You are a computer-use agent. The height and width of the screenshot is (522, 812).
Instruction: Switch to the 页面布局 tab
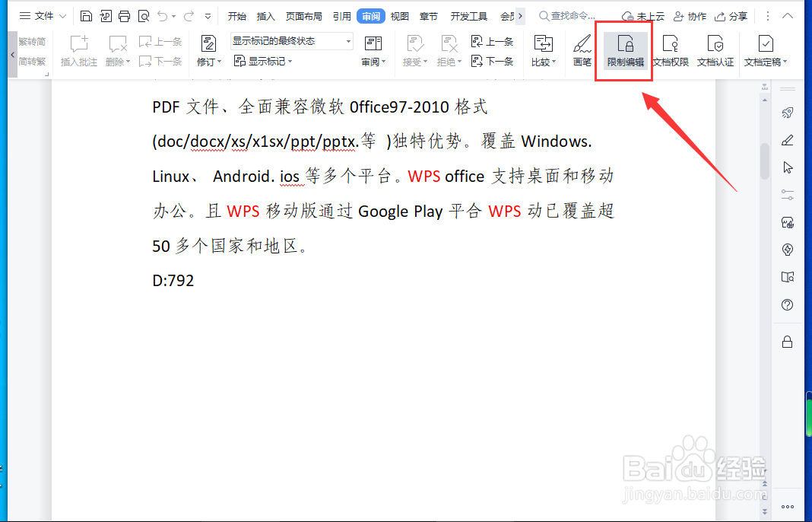coord(304,17)
